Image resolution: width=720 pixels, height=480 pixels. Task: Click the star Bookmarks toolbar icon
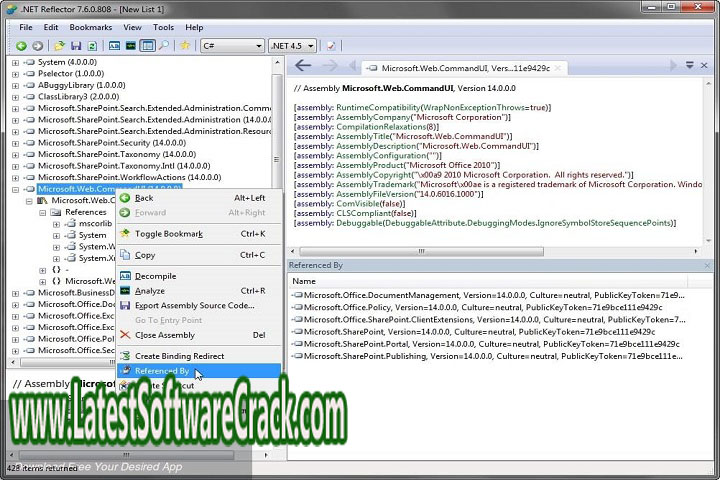(185, 46)
